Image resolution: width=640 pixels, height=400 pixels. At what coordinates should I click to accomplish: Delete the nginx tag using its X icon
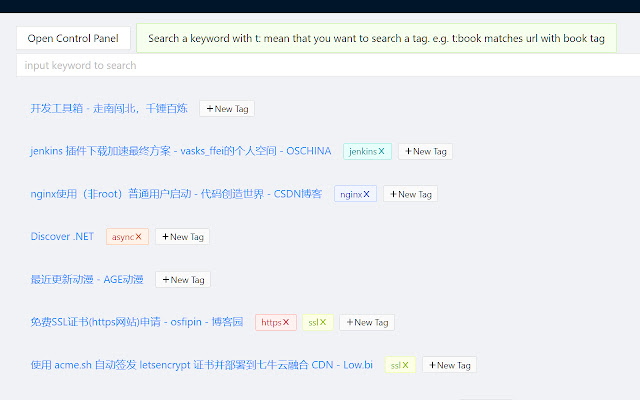coord(367,195)
